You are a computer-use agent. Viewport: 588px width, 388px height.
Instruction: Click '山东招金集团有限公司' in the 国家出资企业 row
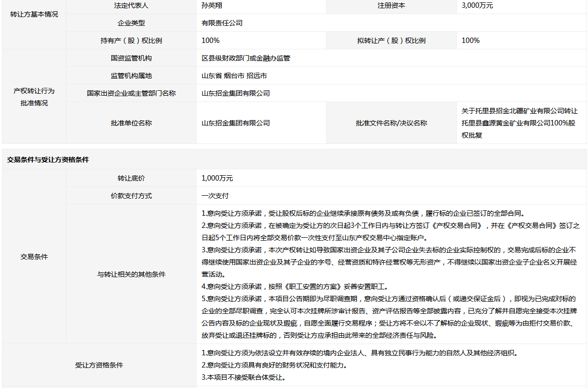click(x=236, y=93)
